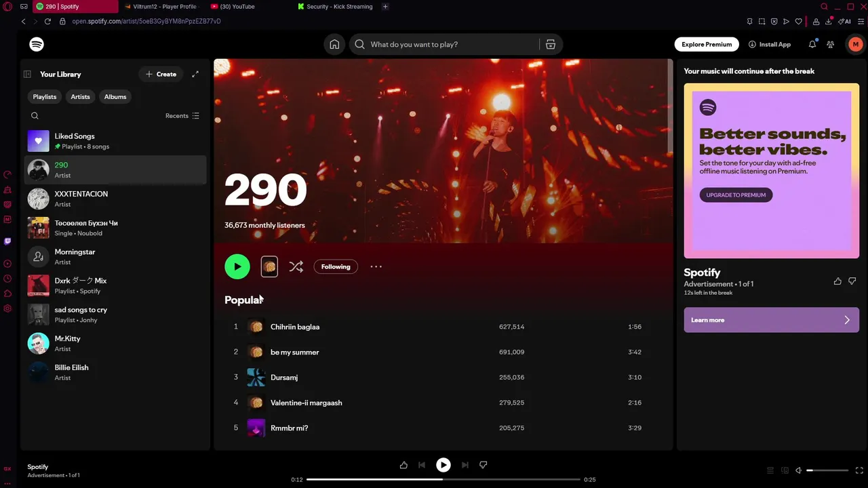Image resolution: width=868 pixels, height=488 pixels.
Task: Open Morningstar artist in library
Action: tap(115, 257)
